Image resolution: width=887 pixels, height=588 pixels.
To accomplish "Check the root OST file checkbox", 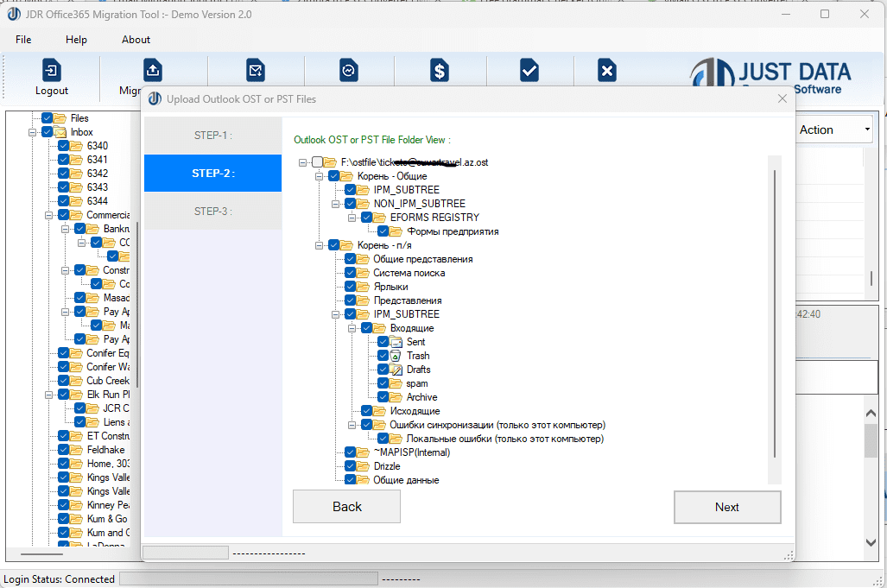I will (317, 161).
